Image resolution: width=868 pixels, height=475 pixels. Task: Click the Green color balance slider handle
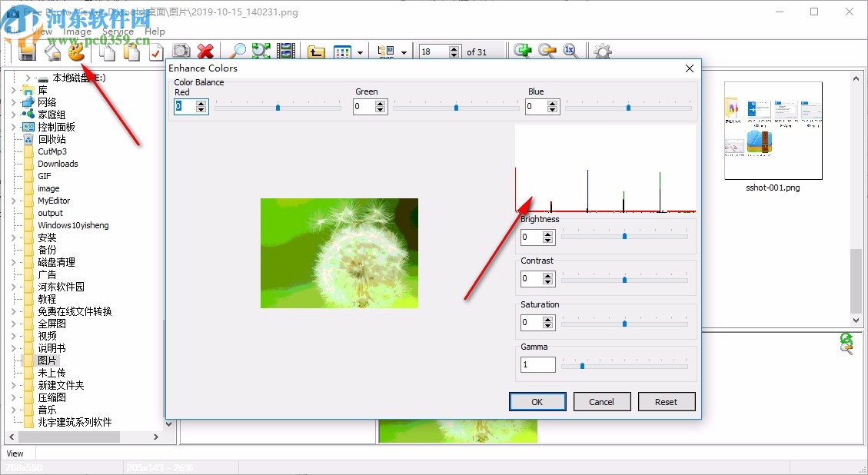(456, 108)
